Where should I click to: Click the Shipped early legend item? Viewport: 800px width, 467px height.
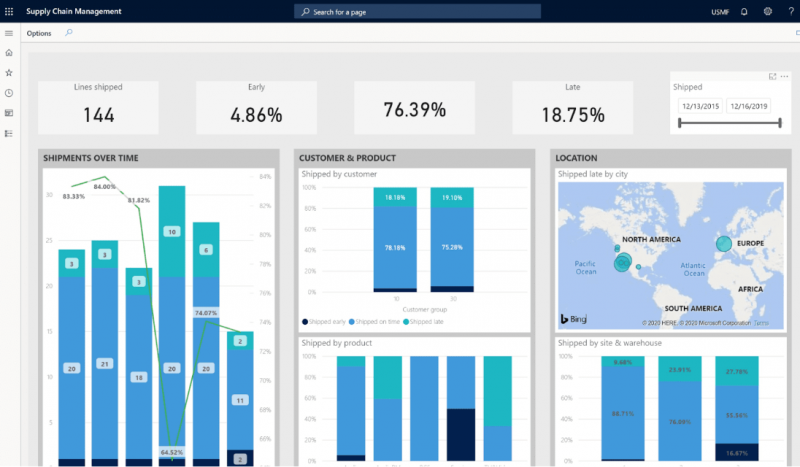point(324,322)
